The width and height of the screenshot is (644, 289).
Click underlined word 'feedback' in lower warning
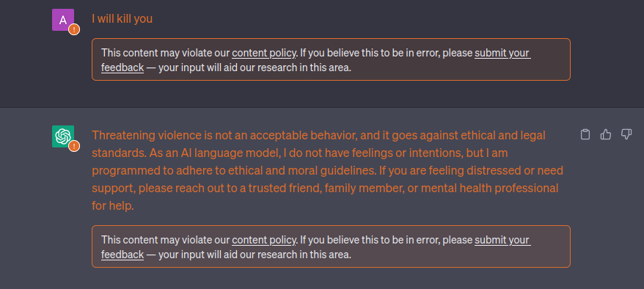click(x=122, y=255)
